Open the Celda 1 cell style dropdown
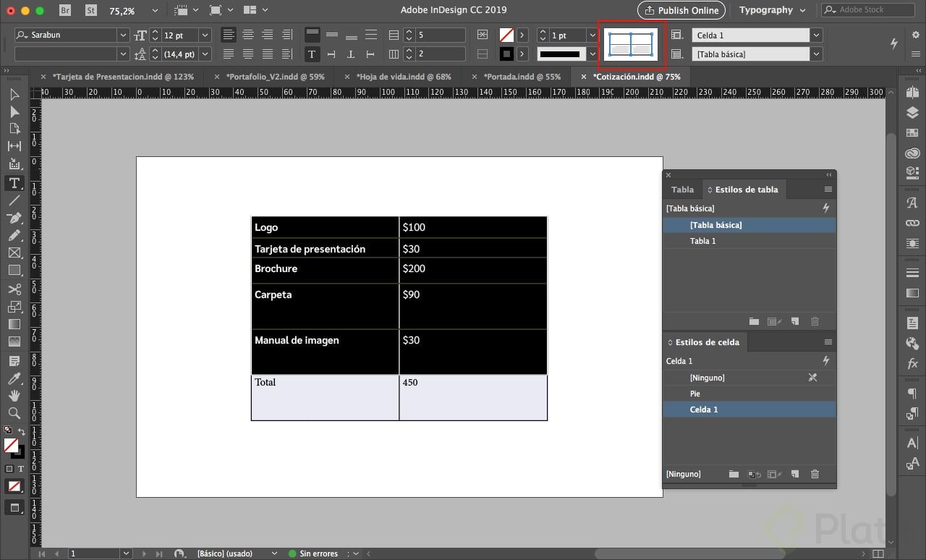Image resolution: width=926 pixels, height=560 pixels. coord(817,35)
